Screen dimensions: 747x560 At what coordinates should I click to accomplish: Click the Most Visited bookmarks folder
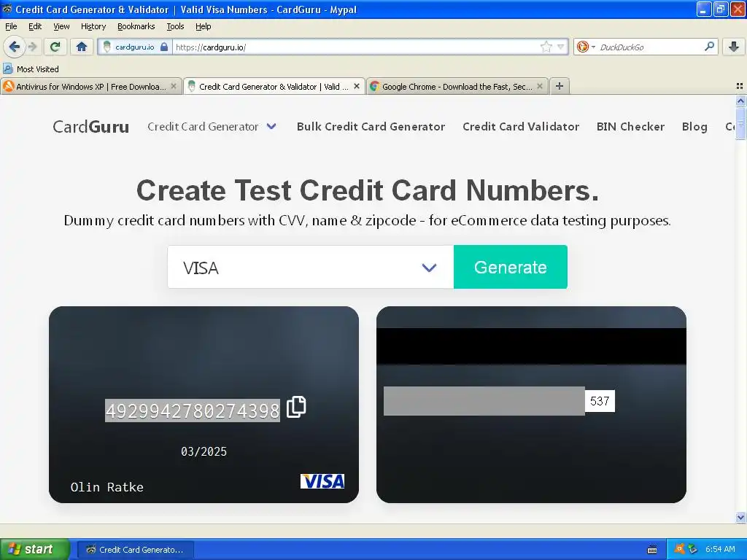click(x=31, y=69)
